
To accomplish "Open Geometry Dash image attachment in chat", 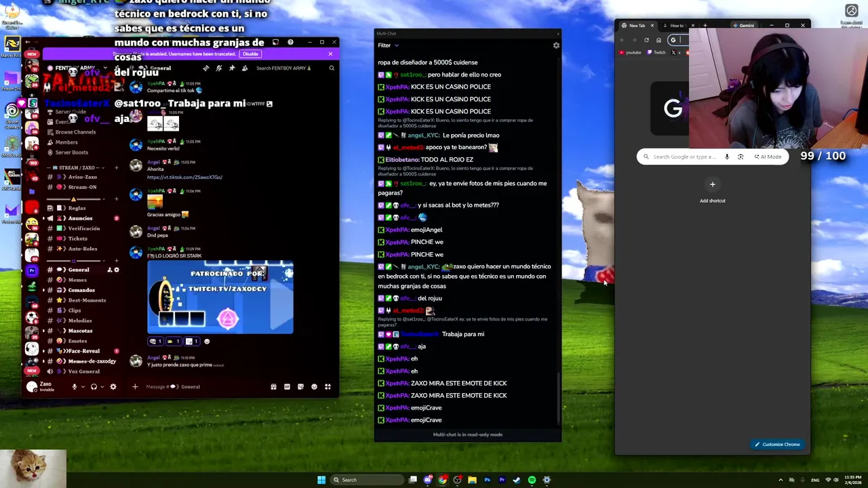I will 220,297.
